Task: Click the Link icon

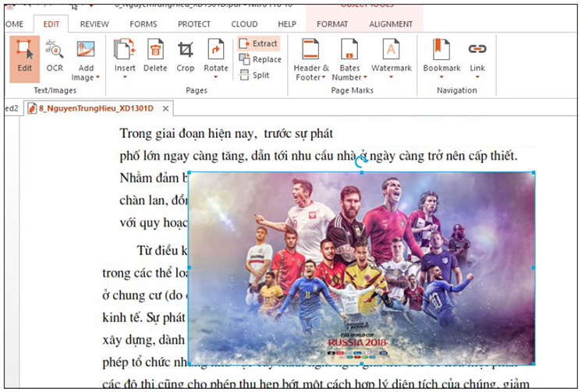Action: 477,49
